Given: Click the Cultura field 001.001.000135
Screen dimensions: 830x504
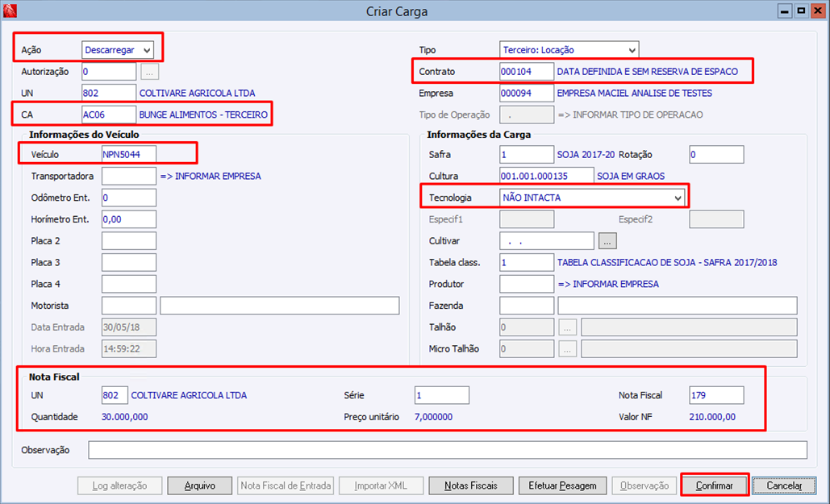Looking at the screenshot, I should click(x=547, y=177).
